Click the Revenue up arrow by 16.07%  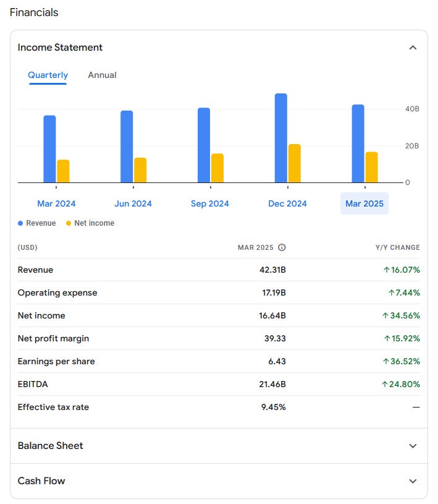point(387,270)
